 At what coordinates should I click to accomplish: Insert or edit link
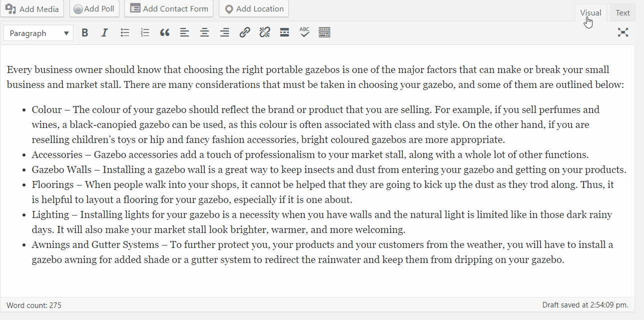tap(245, 33)
